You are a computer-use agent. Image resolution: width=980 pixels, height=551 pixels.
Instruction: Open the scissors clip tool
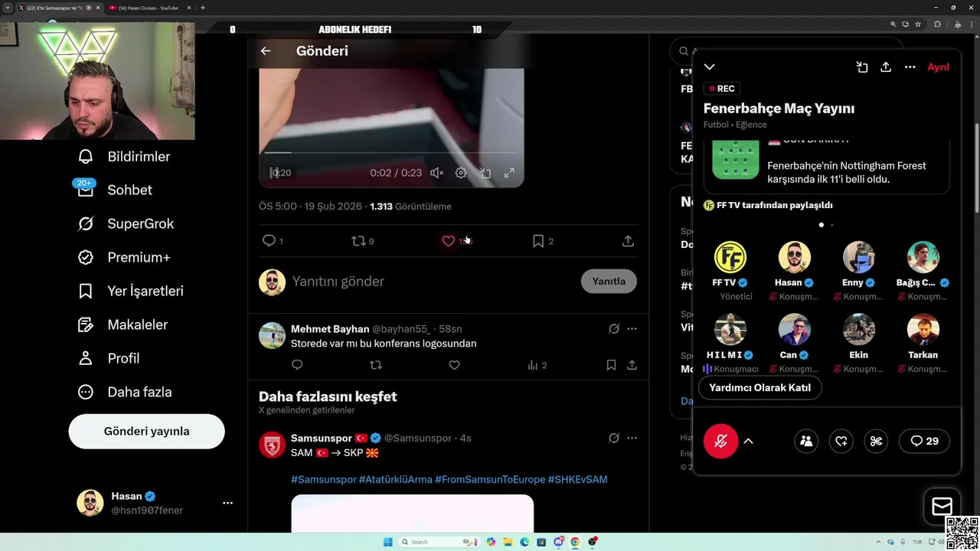(877, 441)
